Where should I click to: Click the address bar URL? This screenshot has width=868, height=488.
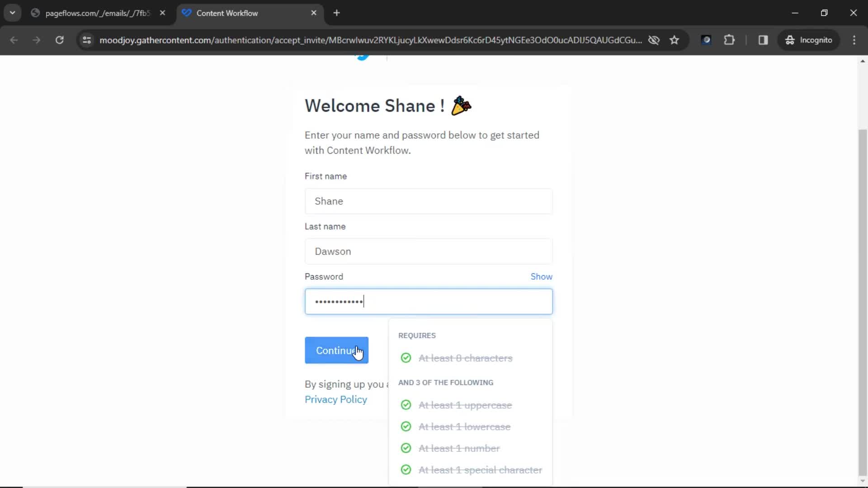coord(371,40)
